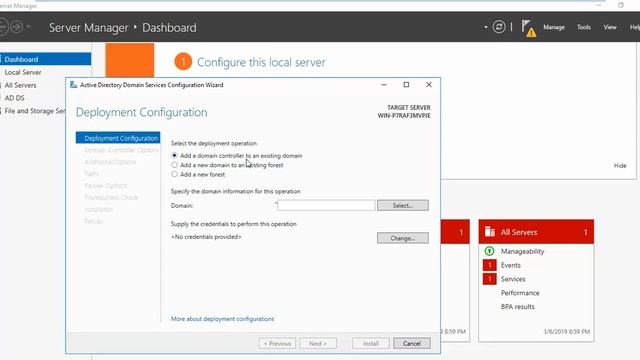Click Manageability green status icon
The image size is (640, 360).
coord(489,251)
